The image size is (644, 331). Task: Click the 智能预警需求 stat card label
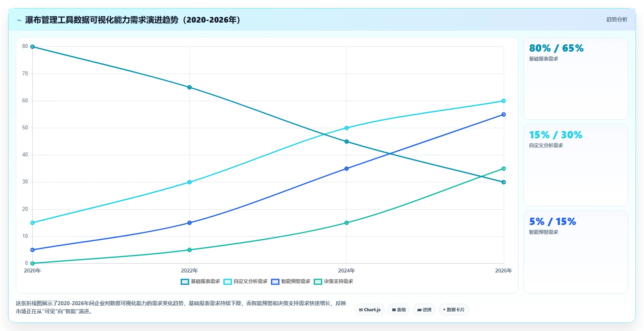pyautogui.click(x=544, y=232)
